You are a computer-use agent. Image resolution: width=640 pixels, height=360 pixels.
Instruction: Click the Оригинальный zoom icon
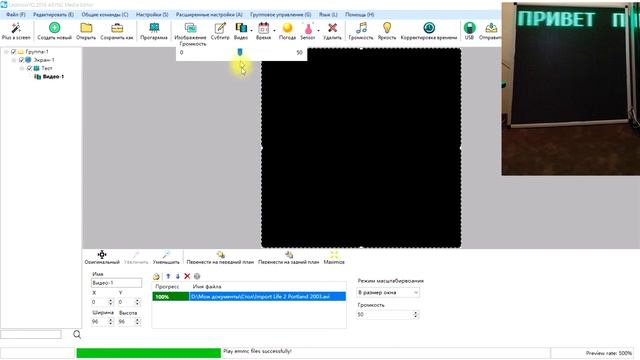pyautogui.click(x=102, y=255)
